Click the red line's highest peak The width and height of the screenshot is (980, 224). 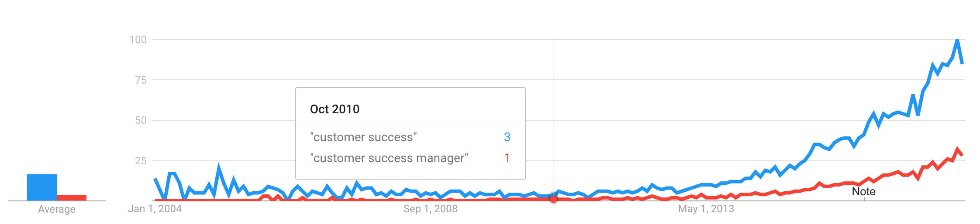point(957,149)
